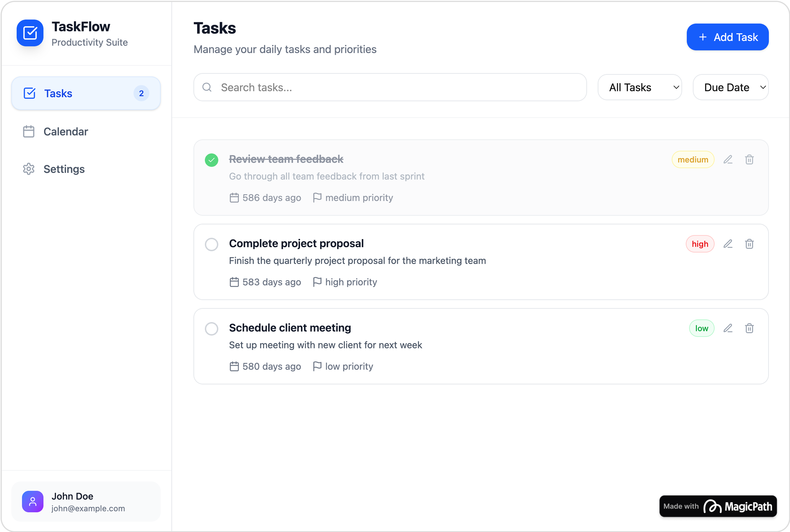790x532 pixels.
Task: Uncheck the completed Review team feedback task
Action: 212,160
